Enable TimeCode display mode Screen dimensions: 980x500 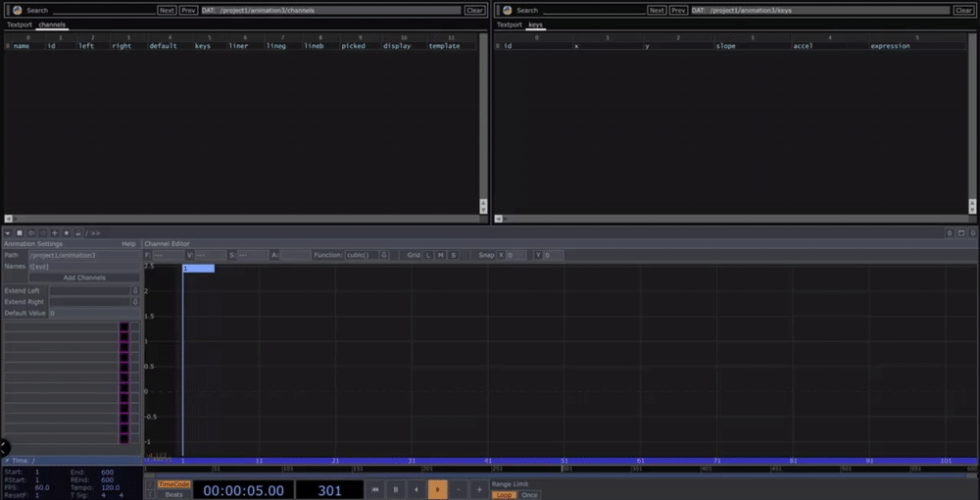[173, 484]
